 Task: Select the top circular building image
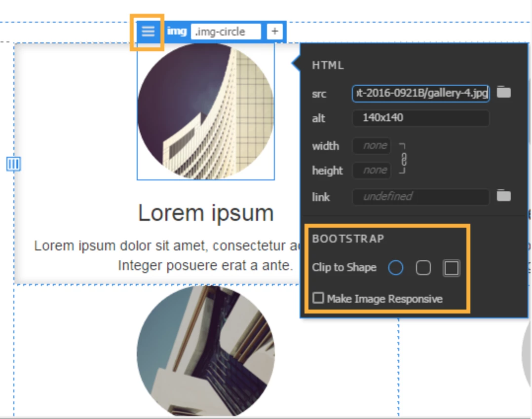(206, 111)
